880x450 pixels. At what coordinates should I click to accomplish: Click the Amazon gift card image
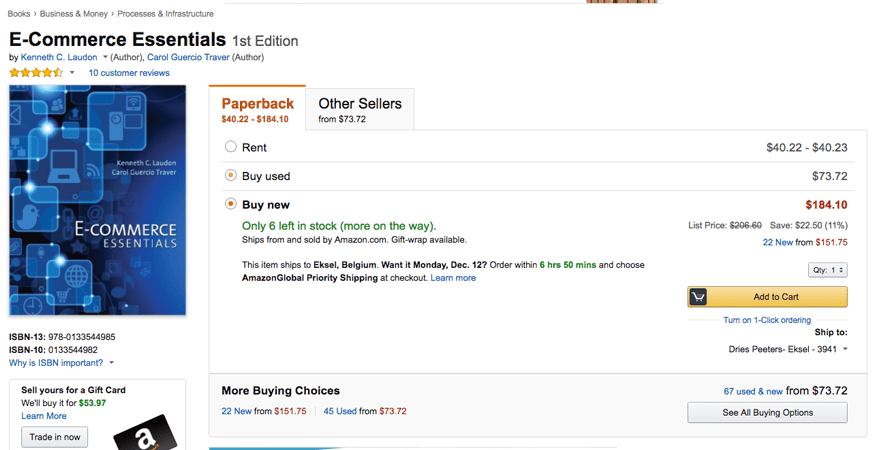pos(146,432)
